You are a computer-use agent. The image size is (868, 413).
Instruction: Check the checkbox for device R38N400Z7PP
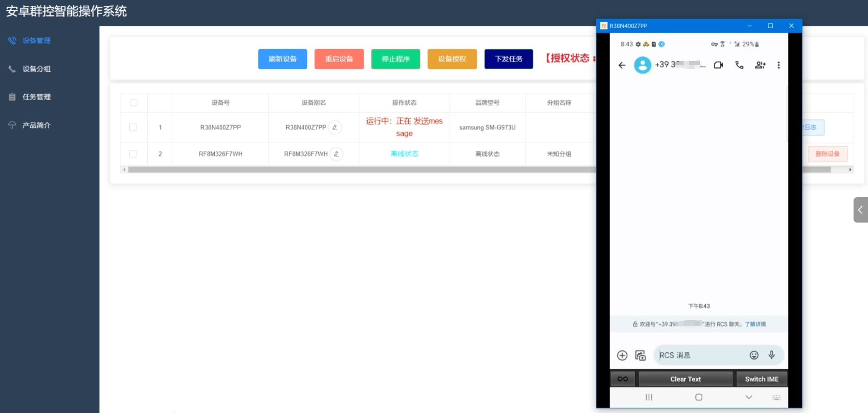[x=133, y=127]
